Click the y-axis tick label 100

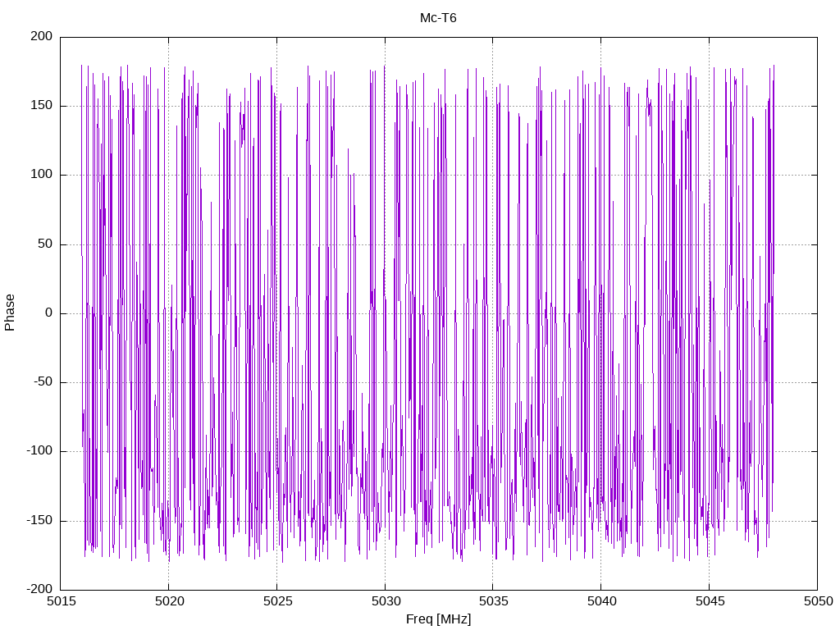point(42,175)
